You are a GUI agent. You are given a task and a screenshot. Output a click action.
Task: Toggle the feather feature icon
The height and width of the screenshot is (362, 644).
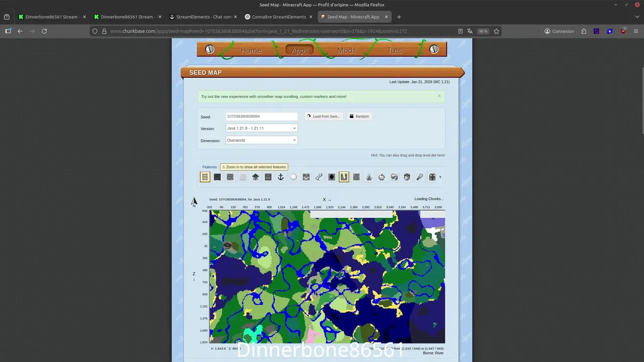(x=420, y=177)
